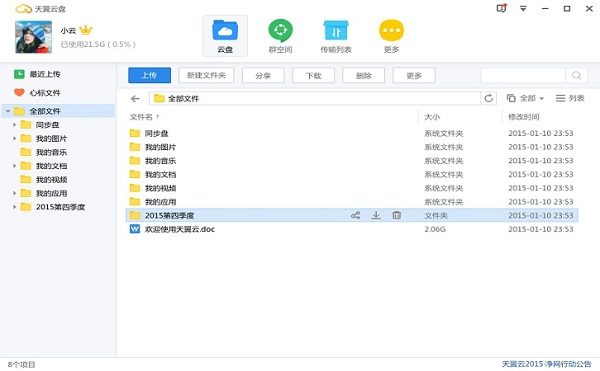The image size is (600, 371).
Task: Click the 新建文件夹 new folder button
Action: [x=206, y=75]
